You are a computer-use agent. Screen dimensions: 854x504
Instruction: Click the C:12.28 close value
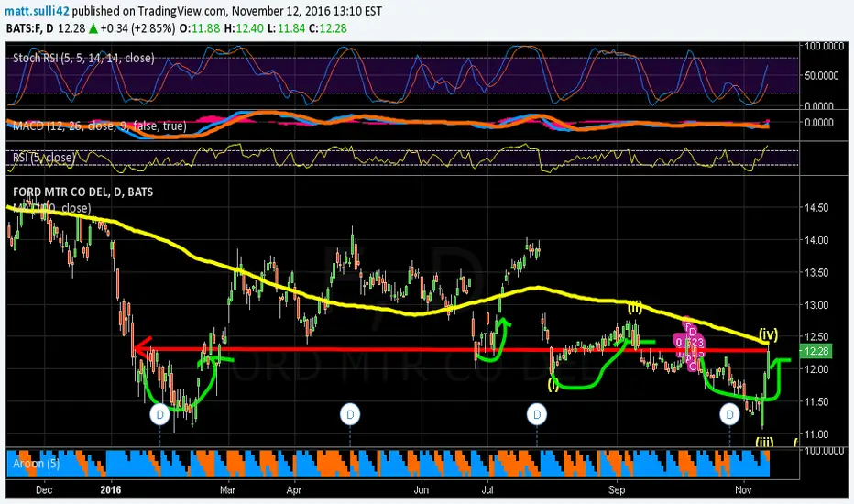(328, 28)
